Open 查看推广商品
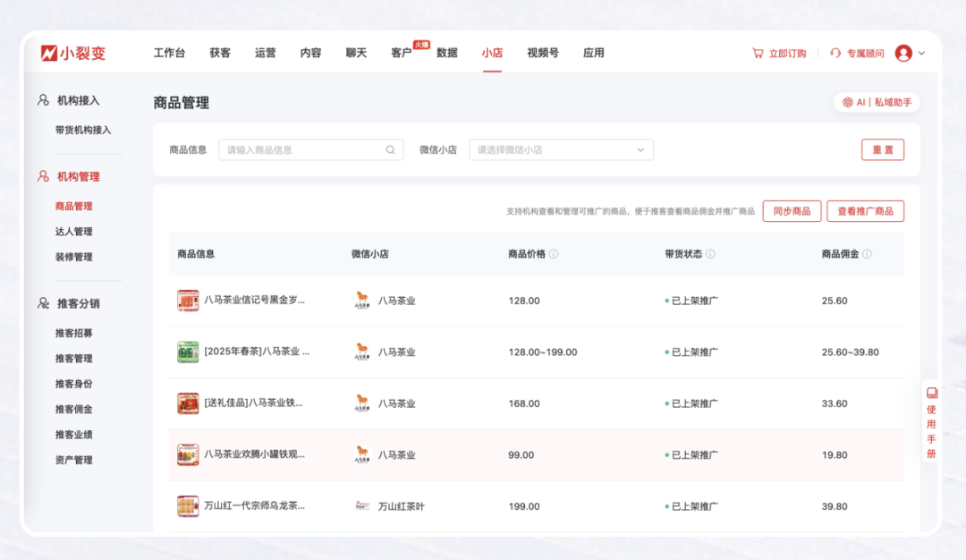This screenshot has height=560, width=966. click(865, 211)
